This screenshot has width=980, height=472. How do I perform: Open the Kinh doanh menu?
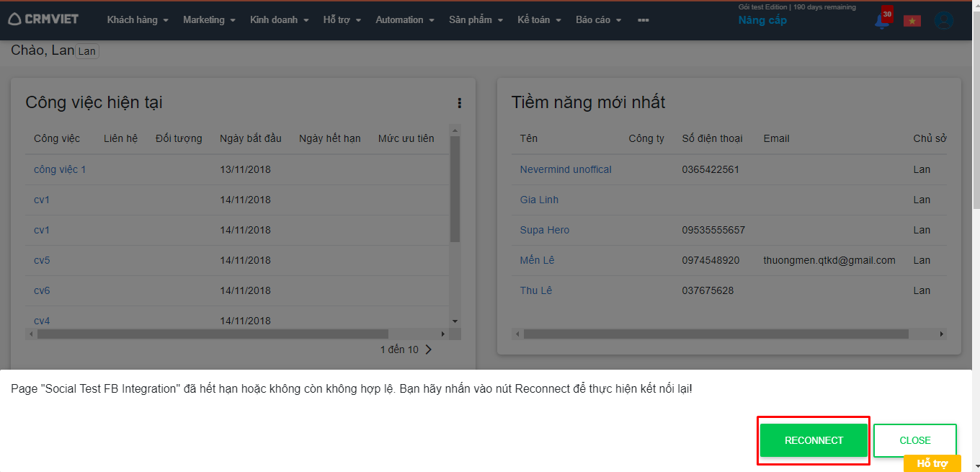[280, 20]
